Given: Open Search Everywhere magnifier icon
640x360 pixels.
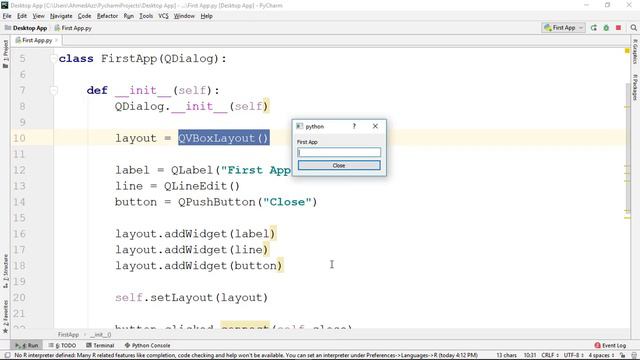Looking at the screenshot, I should tap(633, 28).
